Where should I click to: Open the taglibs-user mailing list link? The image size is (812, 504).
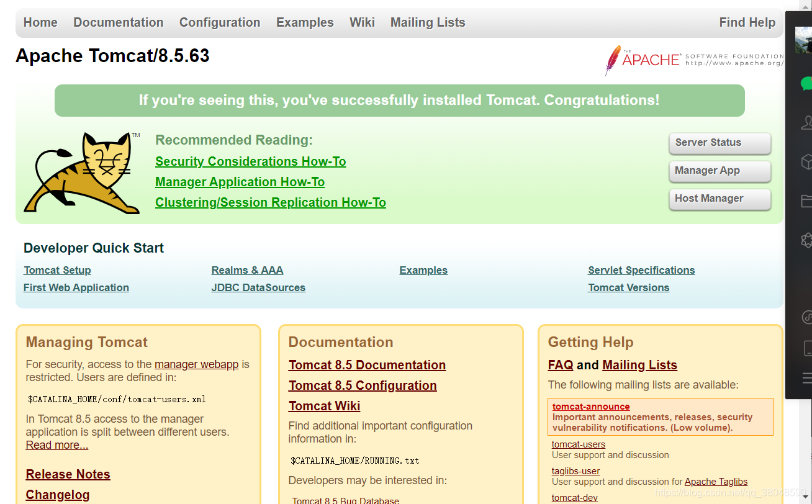576,471
